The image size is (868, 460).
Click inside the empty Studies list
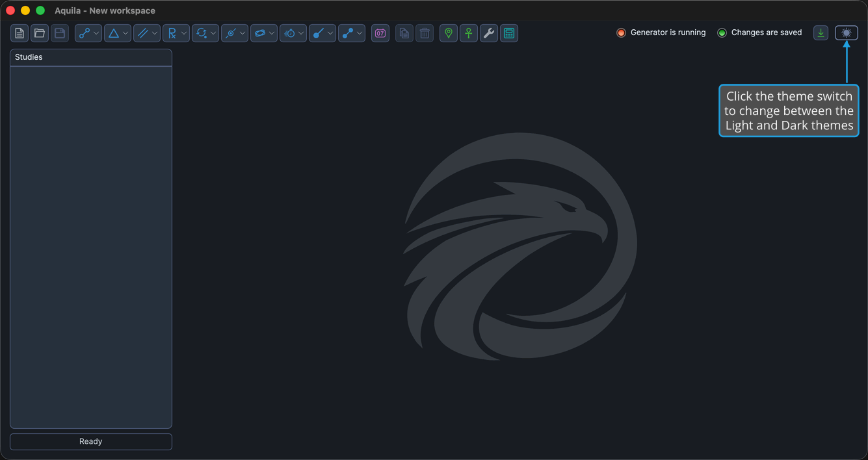coord(91,247)
